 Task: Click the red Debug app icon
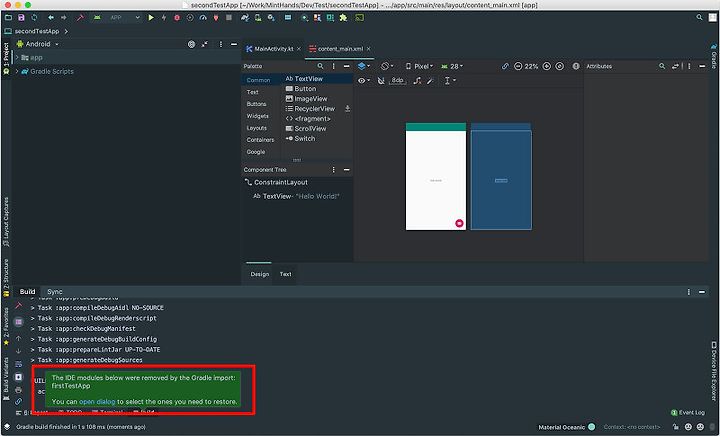177,17
